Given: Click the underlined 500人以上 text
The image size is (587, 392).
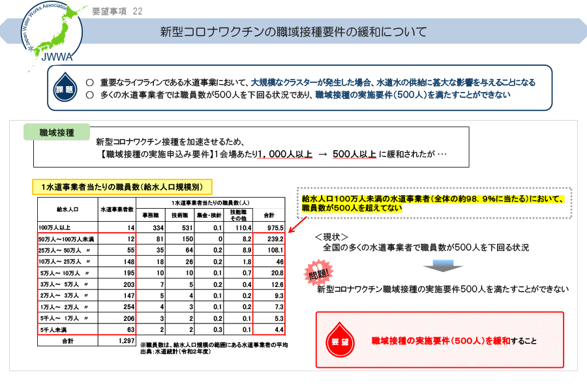Looking at the screenshot, I should pos(355,154).
